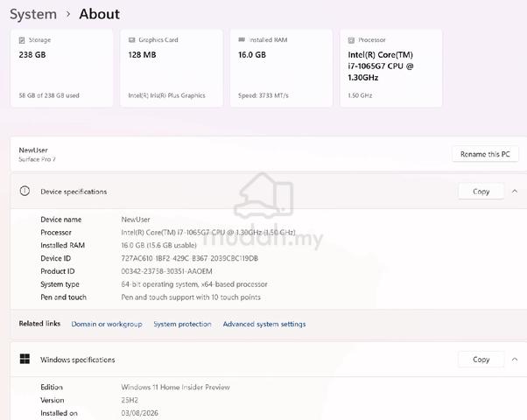Image resolution: width=527 pixels, height=420 pixels.
Task: Click the Windows logo beside Windows specifications
Action: click(x=25, y=359)
